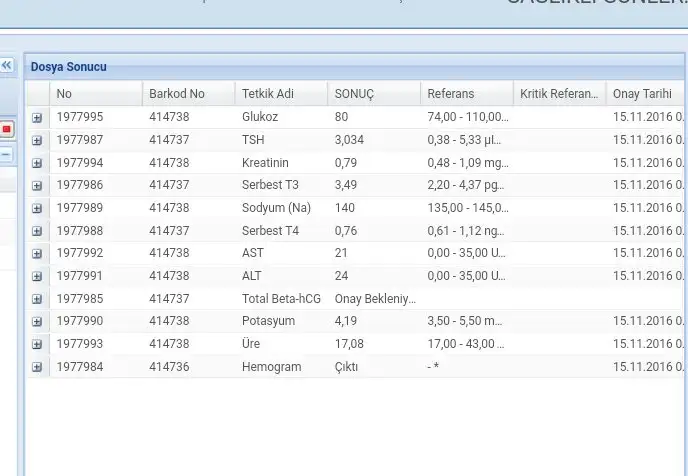Click plus icon beside Serbest T3
The height and width of the screenshot is (476, 688).
tap(37, 186)
